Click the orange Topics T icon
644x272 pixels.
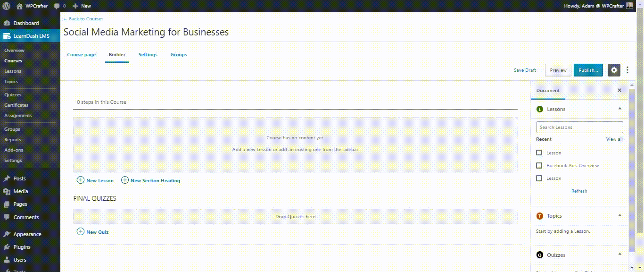(540, 216)
